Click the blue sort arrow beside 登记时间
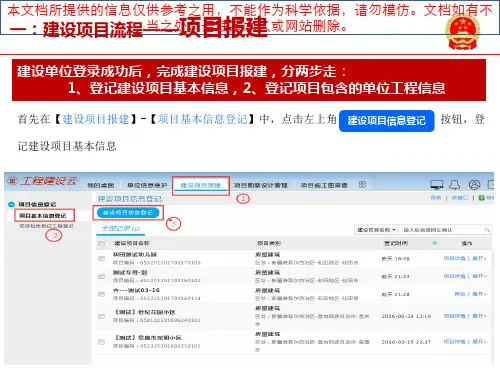Viewport: 500px width, 375px height. click(434, 243)
